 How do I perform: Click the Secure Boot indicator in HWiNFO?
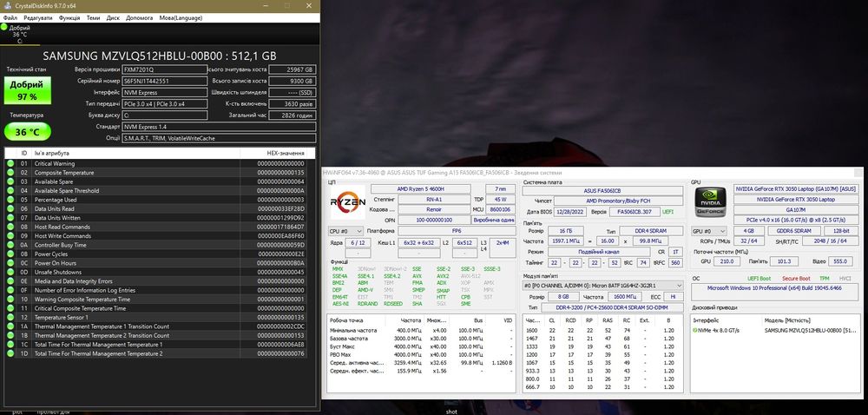point(796,279)
